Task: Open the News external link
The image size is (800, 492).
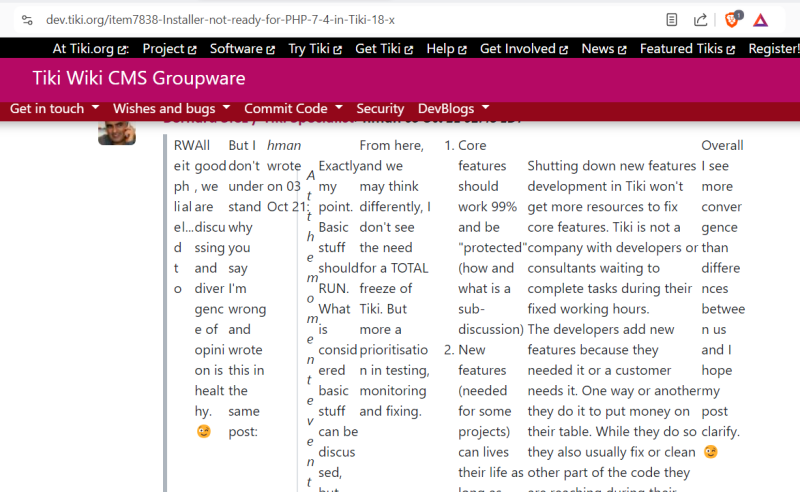Action: coord(604,48)
